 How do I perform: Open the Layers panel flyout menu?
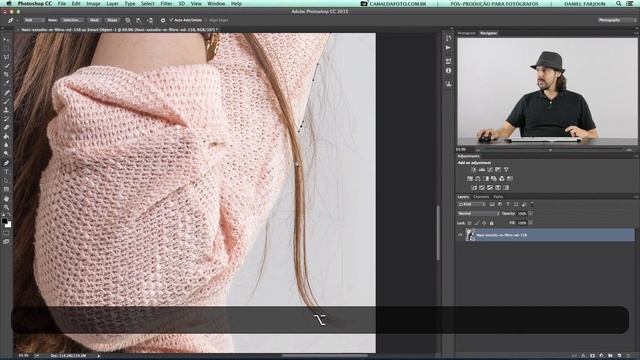coord(636,197)
